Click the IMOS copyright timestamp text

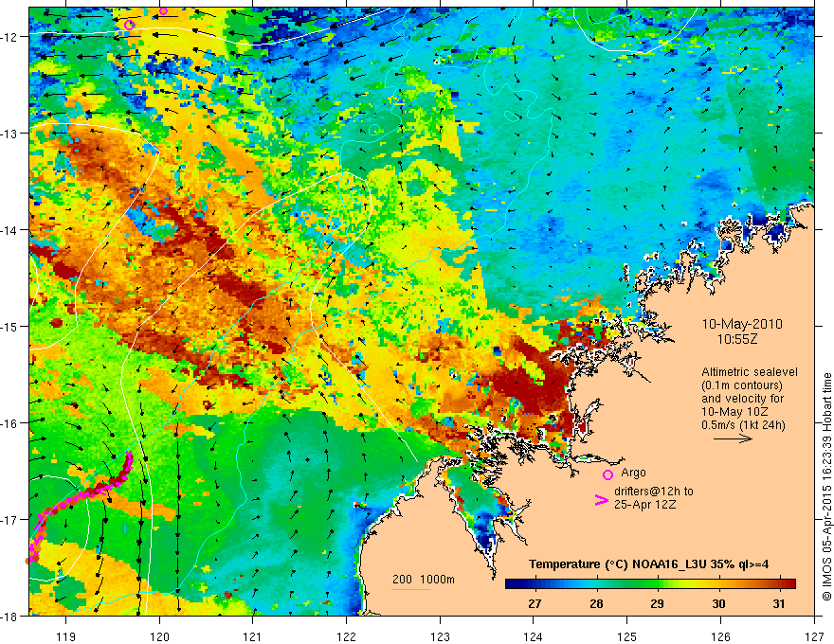coord(826,487)
